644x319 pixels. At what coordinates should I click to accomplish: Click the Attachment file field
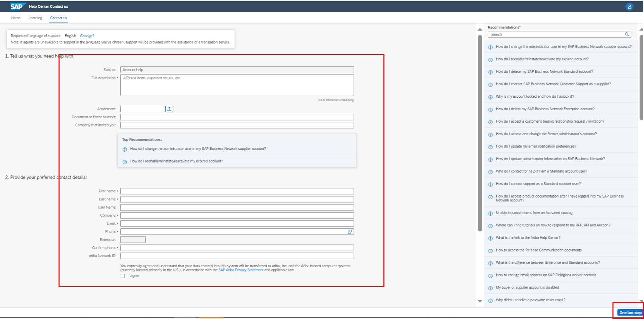[x=142, y=109]
